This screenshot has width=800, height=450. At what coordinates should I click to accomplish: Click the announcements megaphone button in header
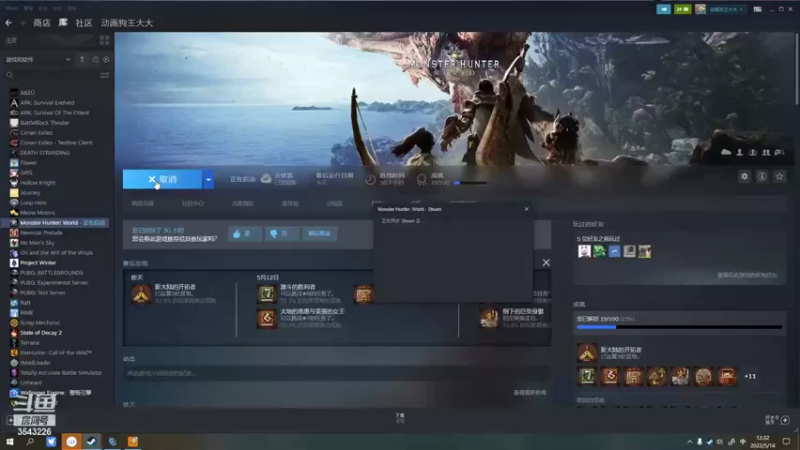(x=663, y=9)
